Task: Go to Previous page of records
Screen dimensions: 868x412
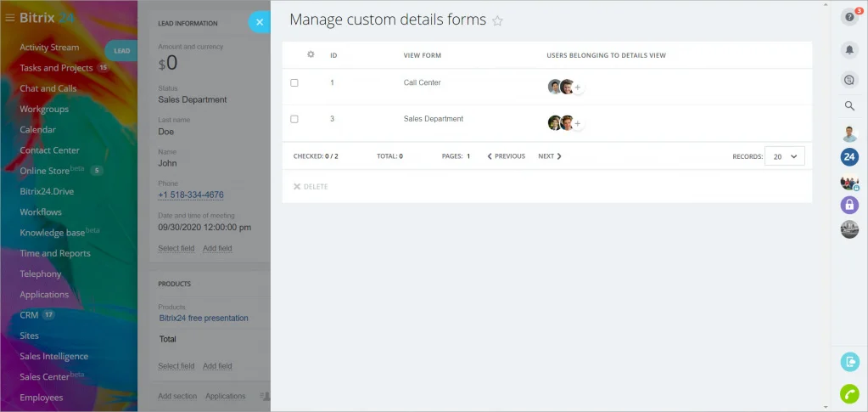Action: [x=506, y=156]
